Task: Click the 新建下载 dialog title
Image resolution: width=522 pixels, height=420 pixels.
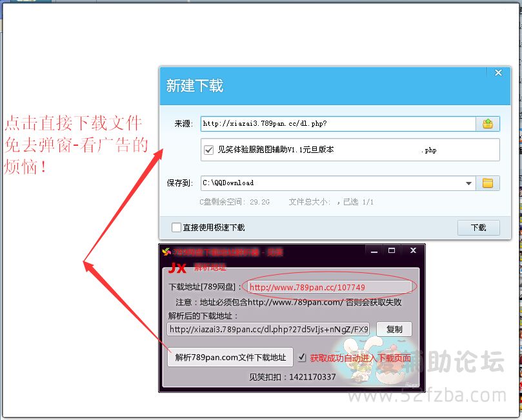Action: pos(195,86)
